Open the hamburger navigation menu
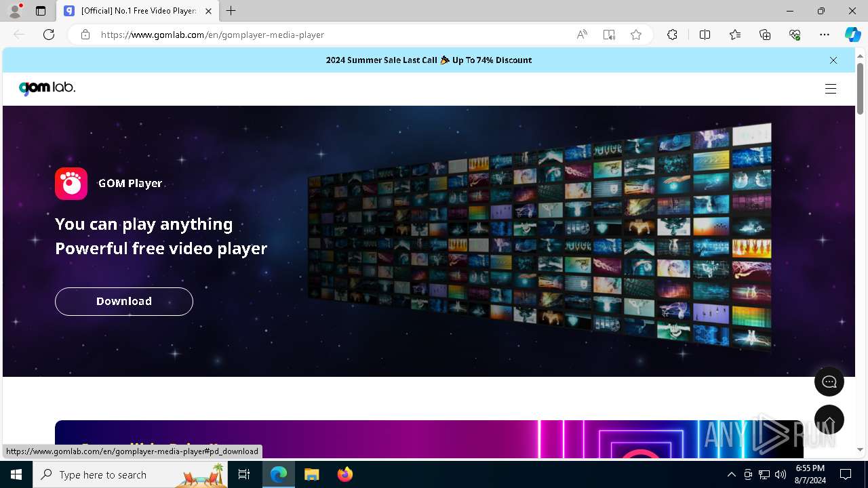 click(x=831, y=89)
